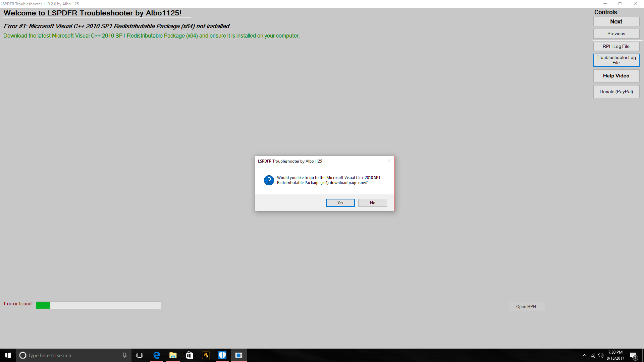Watch the Help Video
The image size is (644, 362).
point(616,76)
